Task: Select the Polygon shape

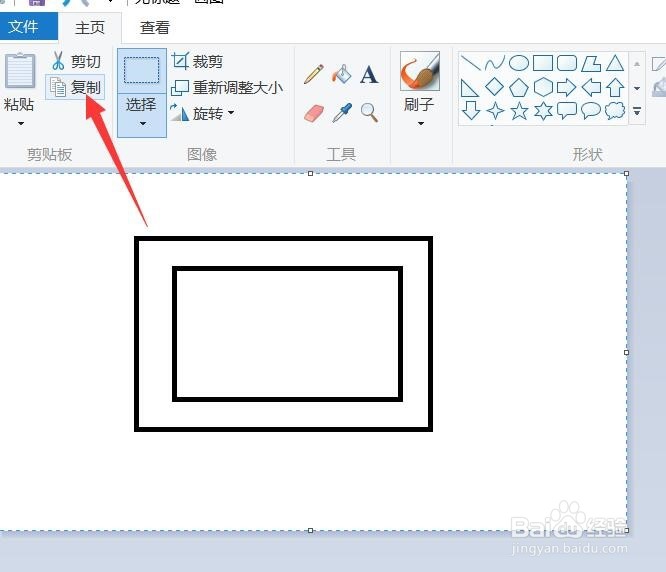Action: pos(591,63)
